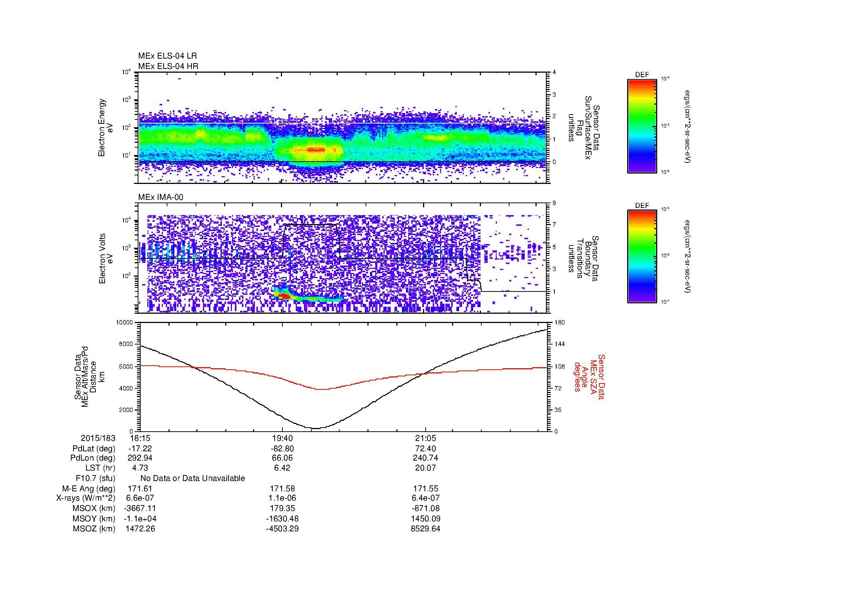Click the red hot spot in ELS spectrogram
The width and height of the screenshot is (868, 613).
tap(315, 149)
